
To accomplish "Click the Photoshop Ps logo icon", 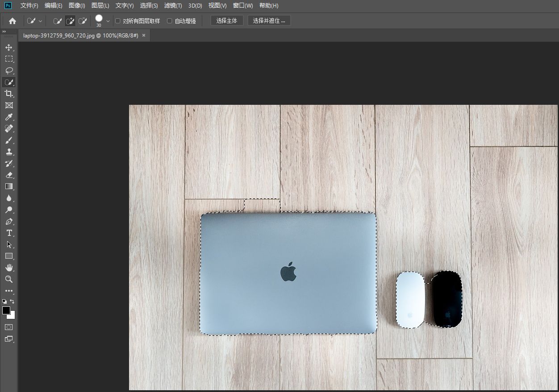I will (x=8, y=5).
